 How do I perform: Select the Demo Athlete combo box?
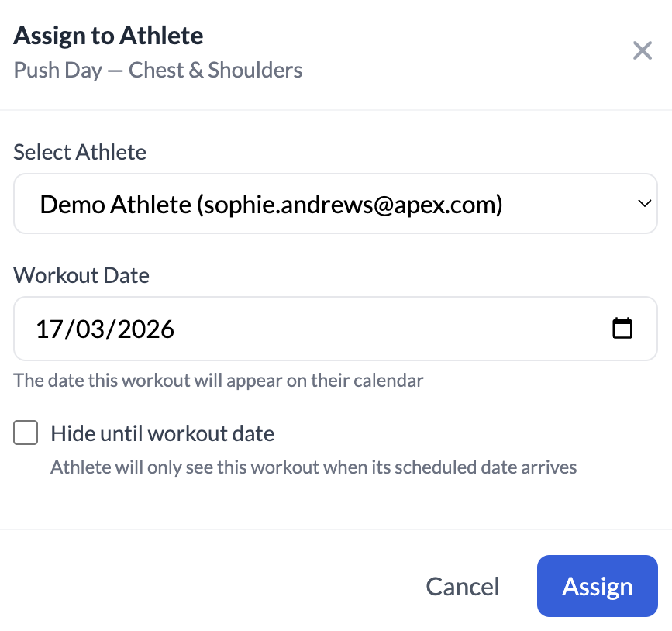pos(335,203)
